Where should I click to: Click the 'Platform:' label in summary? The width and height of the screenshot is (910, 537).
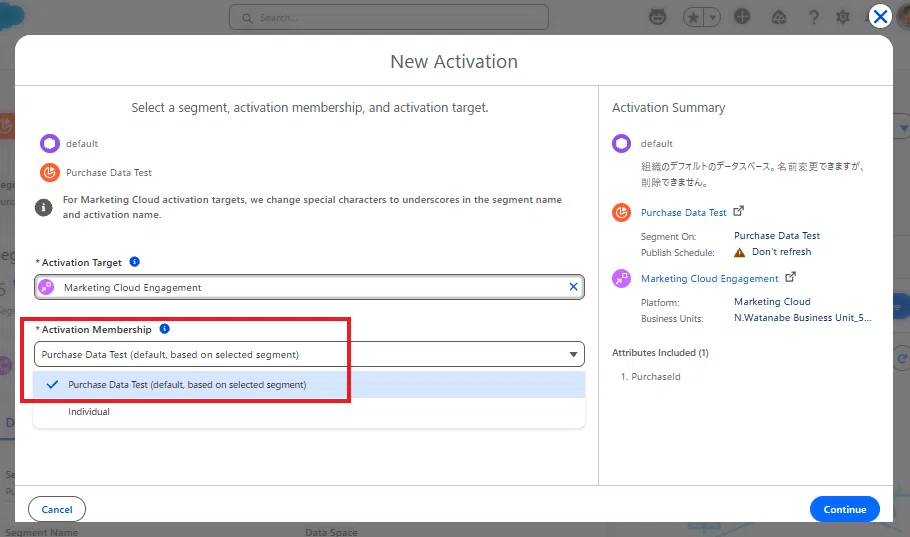coord(660,303)
